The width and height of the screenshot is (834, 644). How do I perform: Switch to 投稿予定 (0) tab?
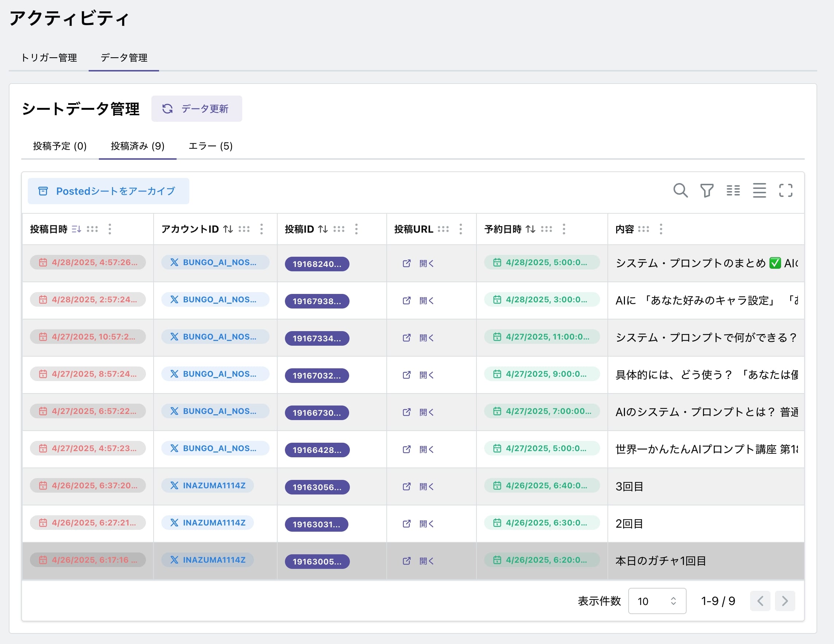60,146
